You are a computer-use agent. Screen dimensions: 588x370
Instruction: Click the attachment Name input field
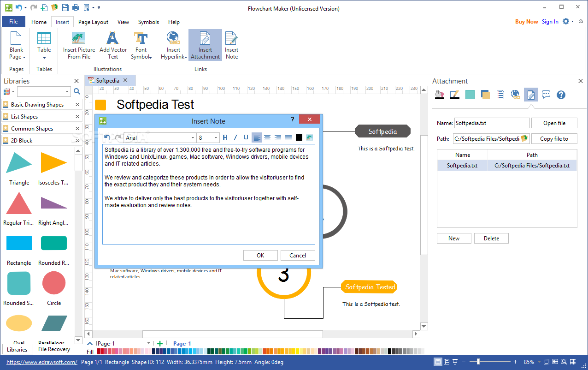[x=492, y=123]
